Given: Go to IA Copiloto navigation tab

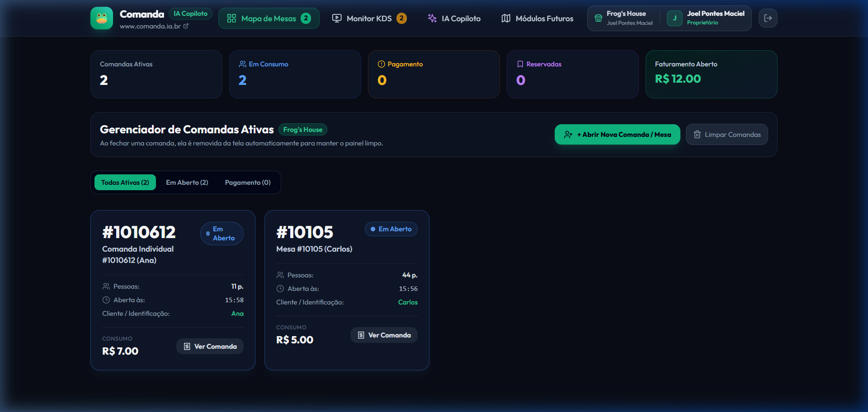Looking at the screenshot, I should [454, 19].
